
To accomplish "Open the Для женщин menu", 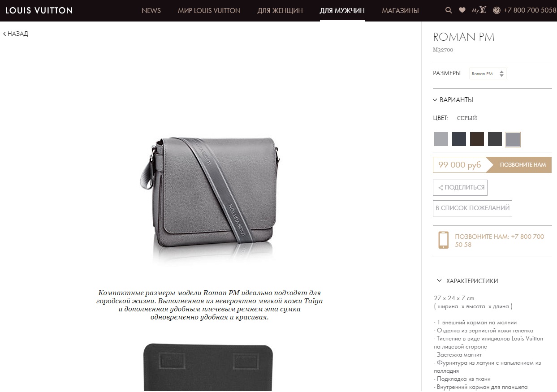I will pyautogui.click(x=280, y=10).
